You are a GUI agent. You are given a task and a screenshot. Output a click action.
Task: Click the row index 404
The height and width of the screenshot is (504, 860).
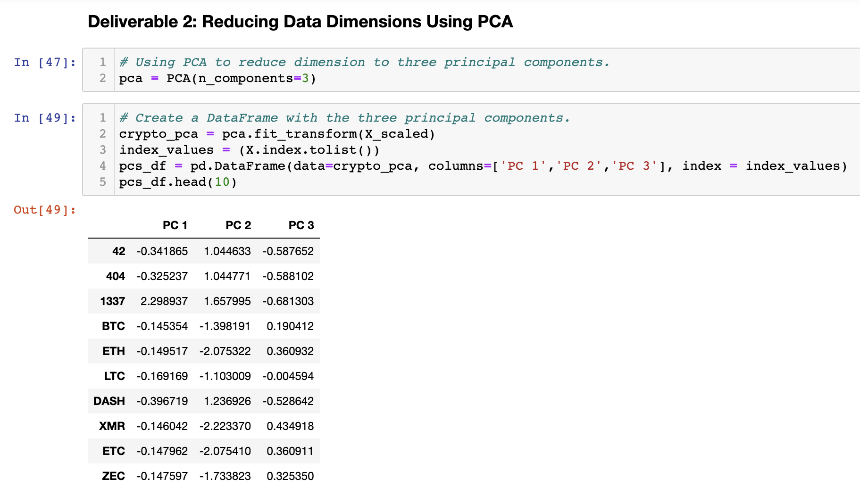[116, 276]
